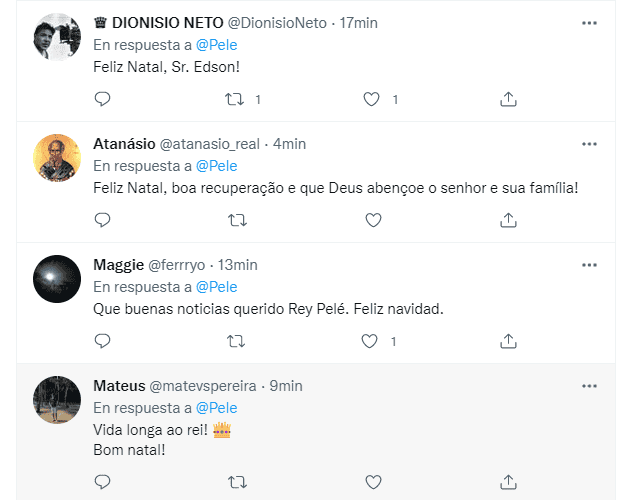Open more options for Maggie's tweet
The height and width of the screenshot is (500, 635).
pos(590,264)
